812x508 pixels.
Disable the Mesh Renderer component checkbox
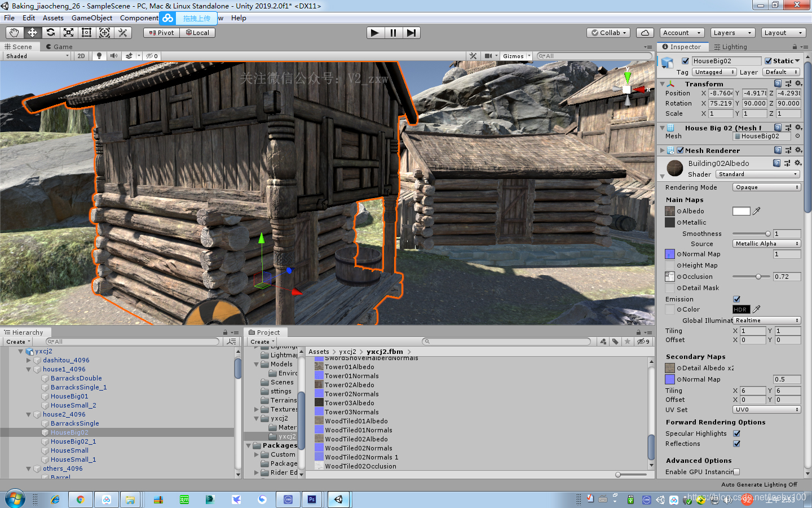tap(680, 150)
